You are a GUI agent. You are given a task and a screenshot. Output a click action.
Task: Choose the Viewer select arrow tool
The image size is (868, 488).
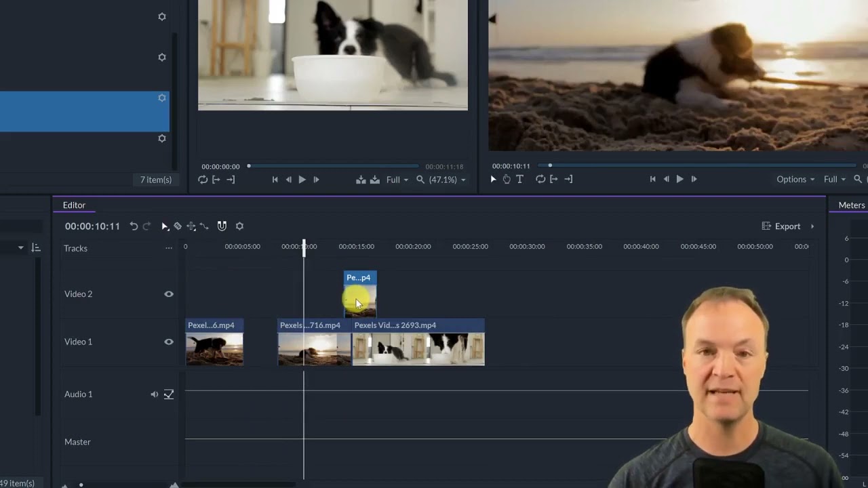(x=493, y=179)
